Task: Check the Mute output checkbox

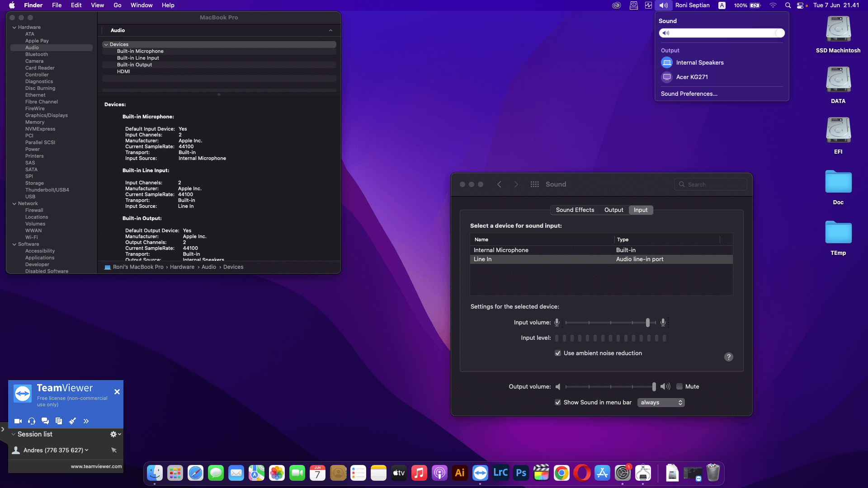Action: (679, 387)
